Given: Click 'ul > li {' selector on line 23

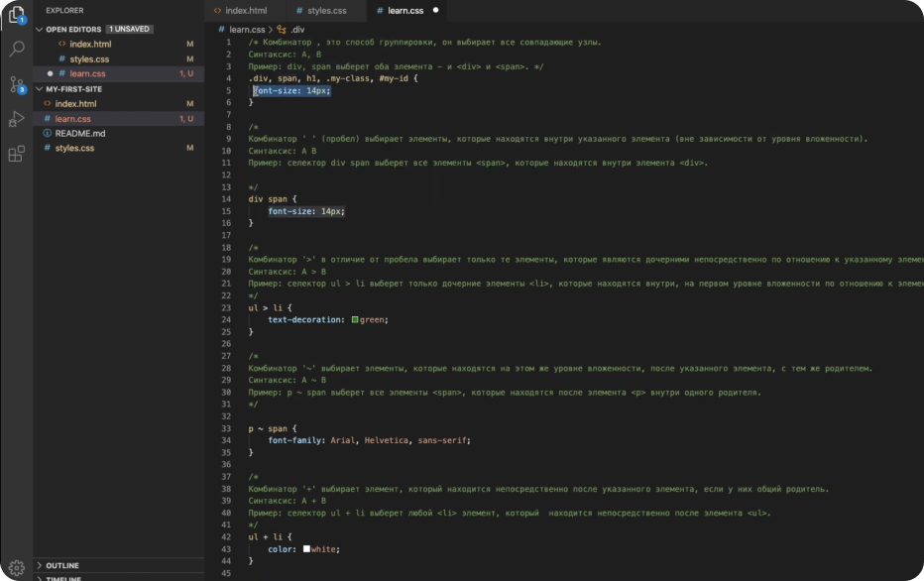Looking at the screenshot, I should [270, 307].
